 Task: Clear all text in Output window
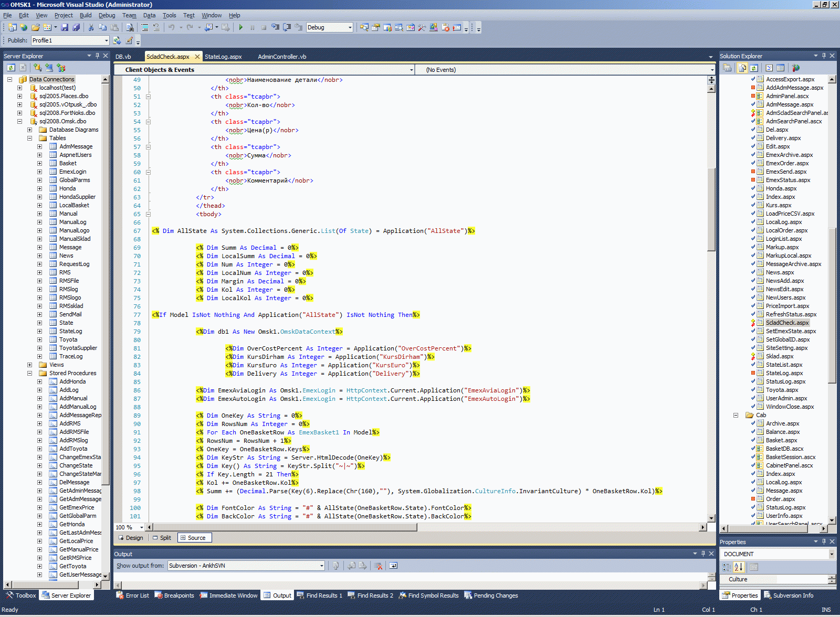[378, 566]
